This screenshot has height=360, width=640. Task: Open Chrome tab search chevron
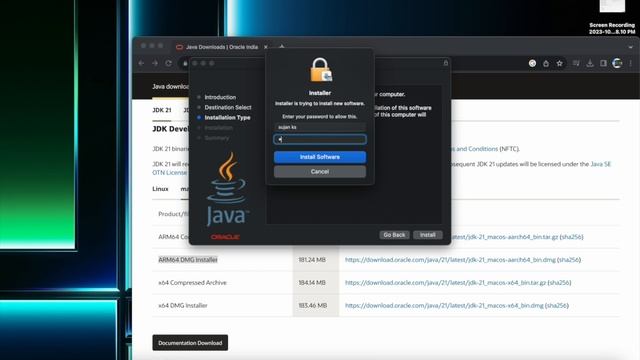click(631, 47)
